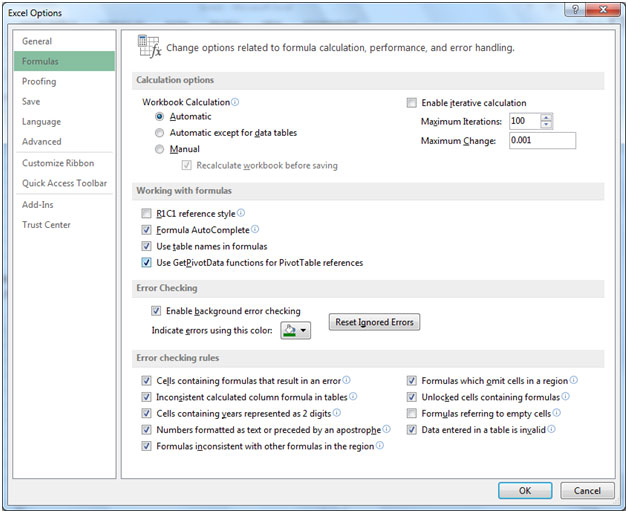The width and height of the screenshot is (628, 513).
Task: Open the Save options category
Action: 64,101
